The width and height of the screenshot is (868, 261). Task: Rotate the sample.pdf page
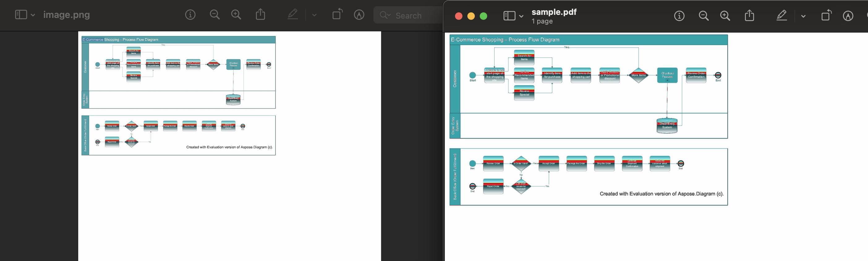pos(826,16)
